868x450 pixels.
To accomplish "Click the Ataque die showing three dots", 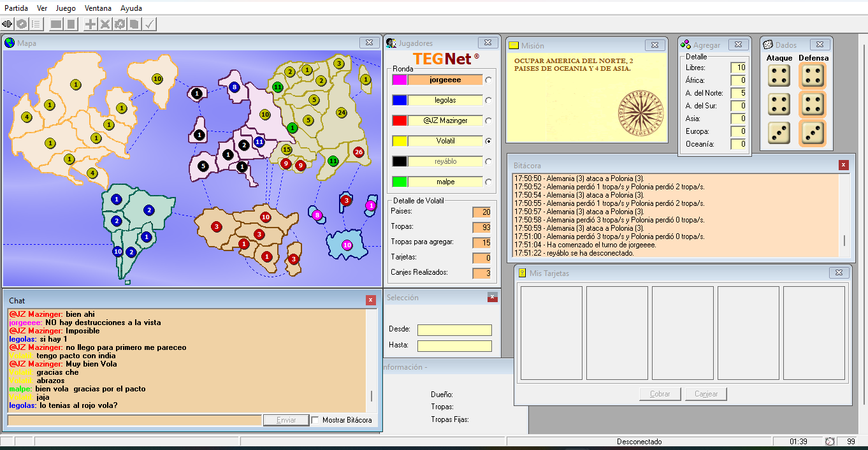I will pos(779,133).
